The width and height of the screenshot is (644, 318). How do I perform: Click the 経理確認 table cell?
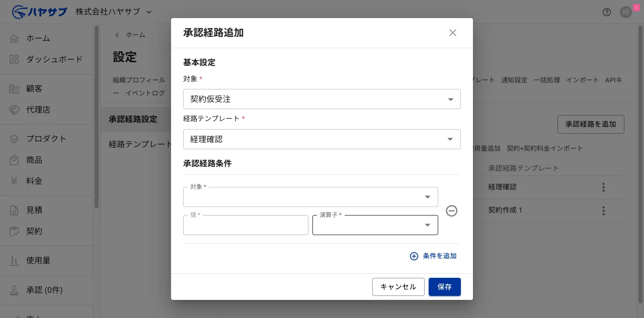click(502, 187)
